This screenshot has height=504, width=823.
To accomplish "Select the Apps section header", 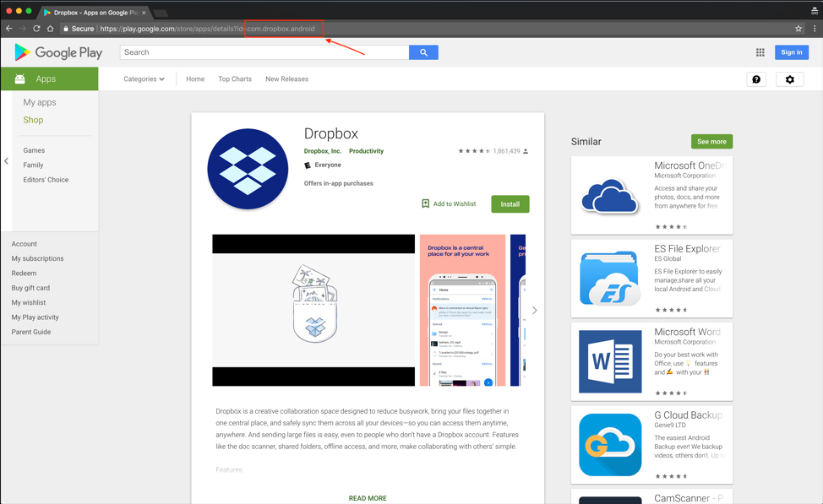I will coord(49,79).
